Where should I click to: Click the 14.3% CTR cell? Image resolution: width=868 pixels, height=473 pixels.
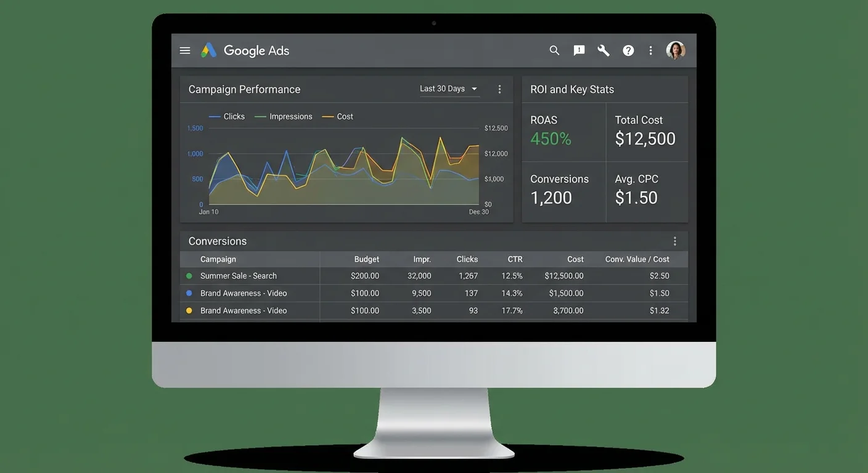[512, 293]
